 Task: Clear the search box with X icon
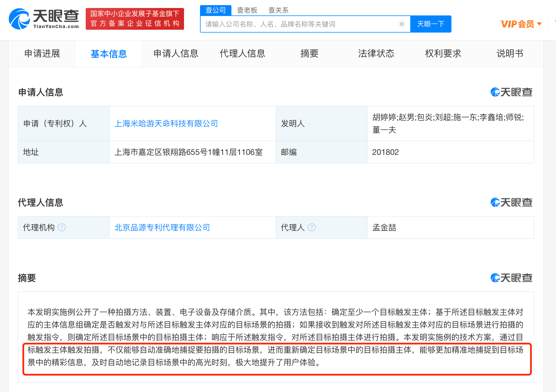(x=401, y=24)
